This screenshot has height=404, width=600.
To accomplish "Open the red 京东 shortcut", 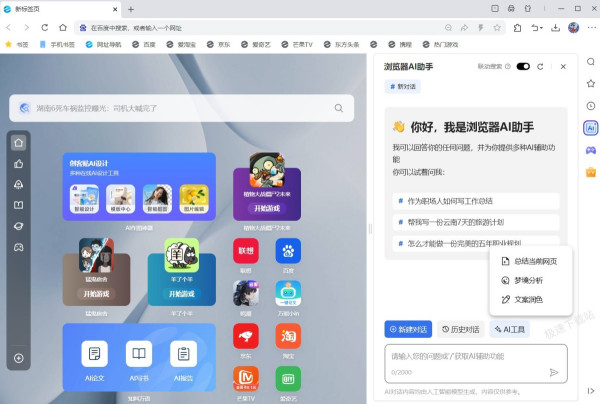I will pos(246,336).
